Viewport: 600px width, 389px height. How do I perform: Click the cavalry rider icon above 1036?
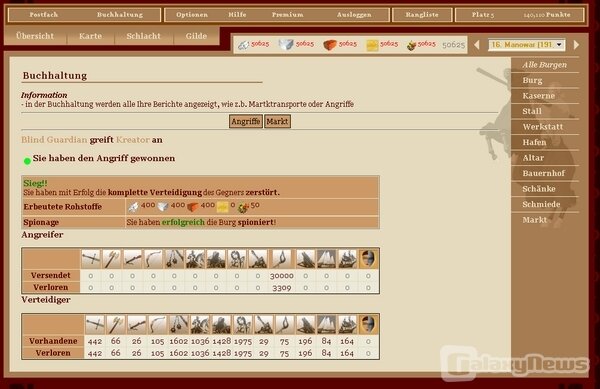(x=200, y=325)
